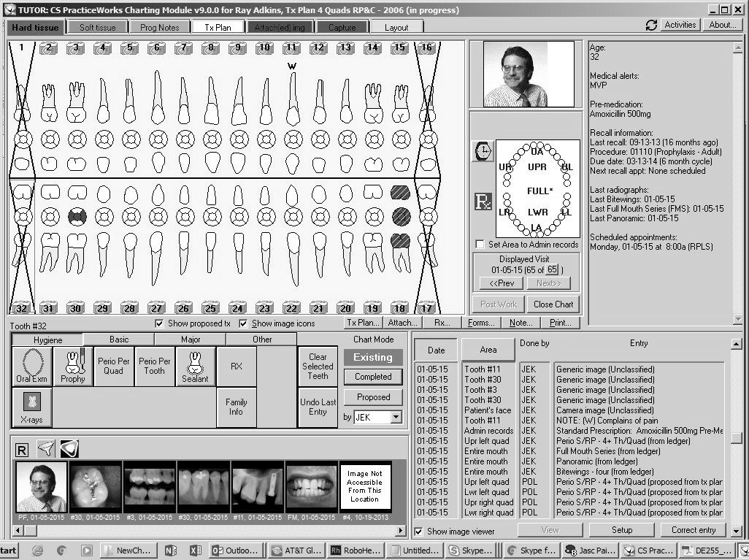Select the Perio Per Quad procedure

click(113, 366)
